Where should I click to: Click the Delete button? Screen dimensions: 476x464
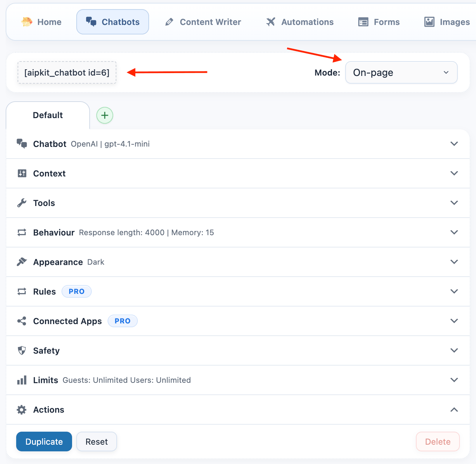pyautogui.click(x=438, y=442)
